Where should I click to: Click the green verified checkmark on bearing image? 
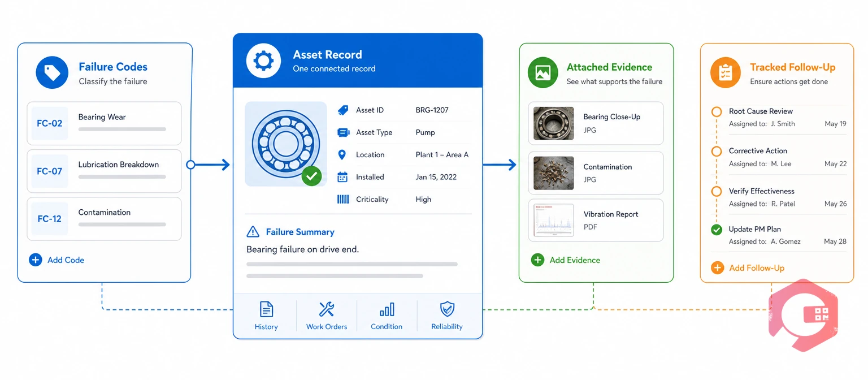(311, 176)
